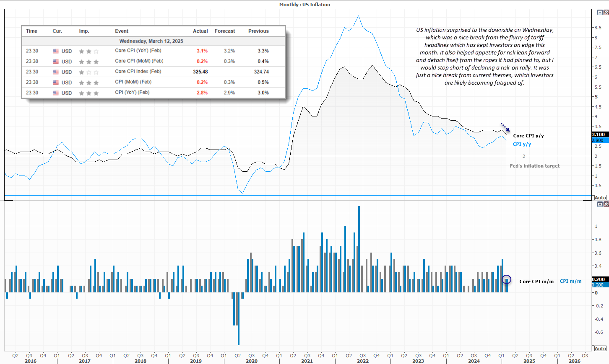Click Auto scale button of upper pane

point(600,198)
